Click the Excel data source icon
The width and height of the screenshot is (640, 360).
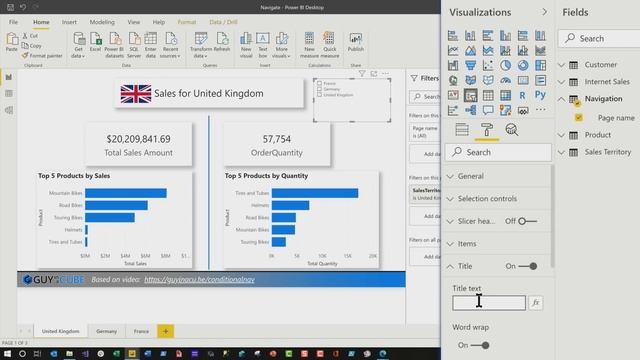(x=96, y=42)
